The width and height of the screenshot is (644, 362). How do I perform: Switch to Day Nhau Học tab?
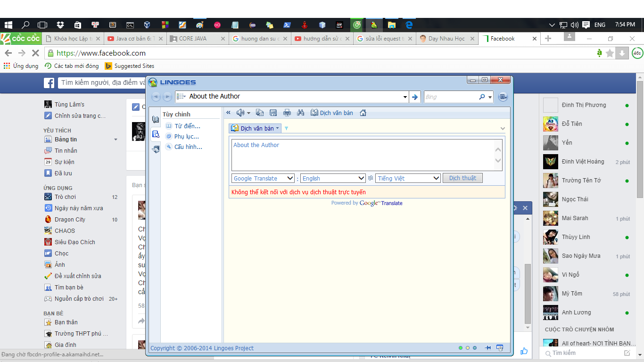click(447, 39)
